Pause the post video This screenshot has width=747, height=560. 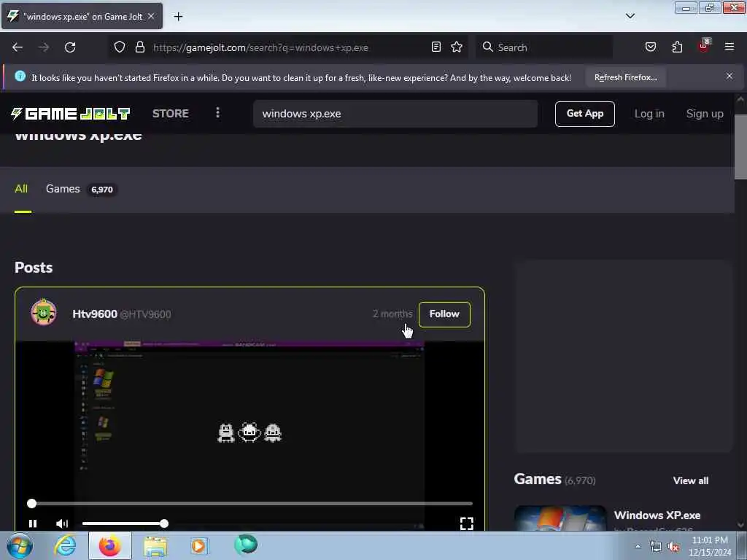tap(33, 524)
